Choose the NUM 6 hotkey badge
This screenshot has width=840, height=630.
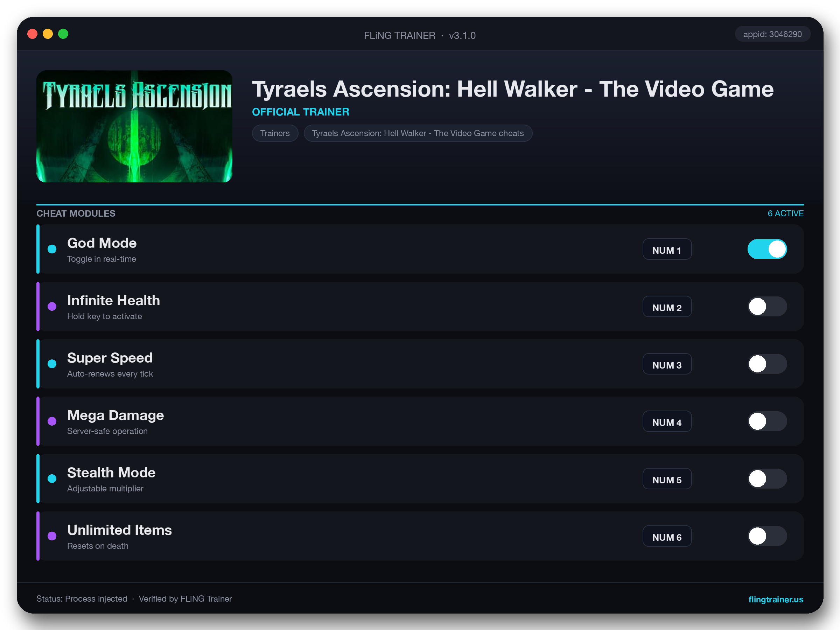point(667,536)
